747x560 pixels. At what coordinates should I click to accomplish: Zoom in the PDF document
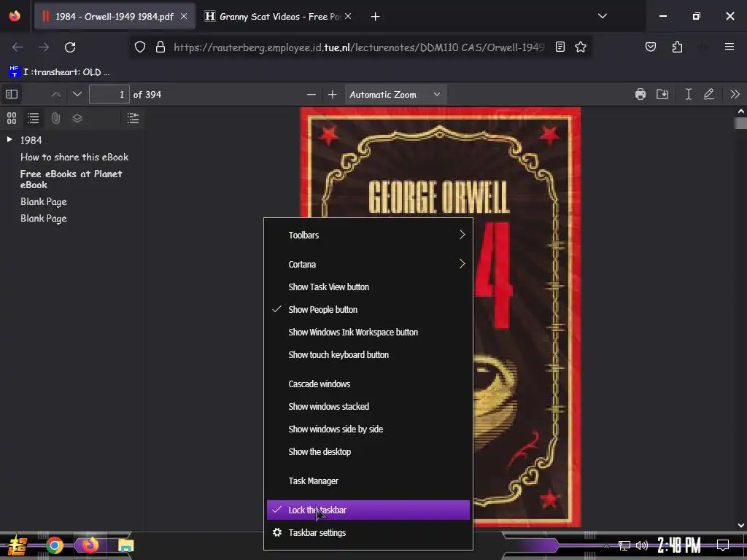tap(332, 94)
